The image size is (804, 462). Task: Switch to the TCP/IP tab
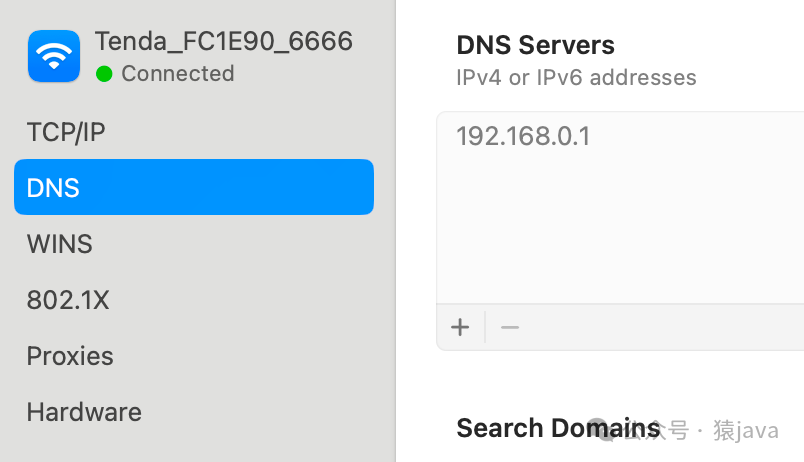pos(66,132)
